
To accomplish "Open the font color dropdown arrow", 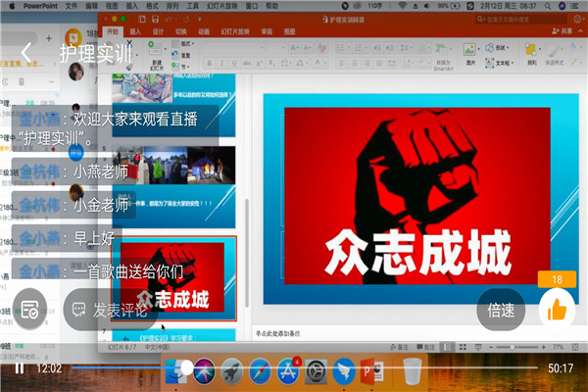I will [x=325, y=63].
